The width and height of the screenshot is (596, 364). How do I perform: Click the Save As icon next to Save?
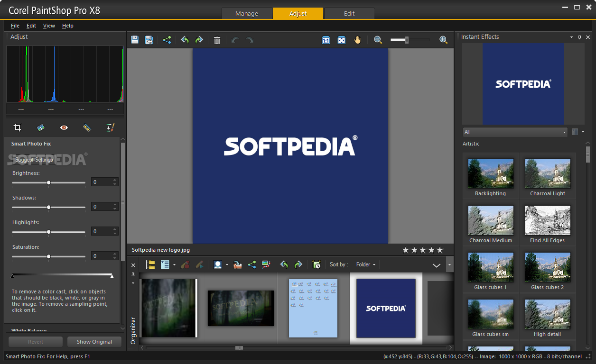click(149, 40)
